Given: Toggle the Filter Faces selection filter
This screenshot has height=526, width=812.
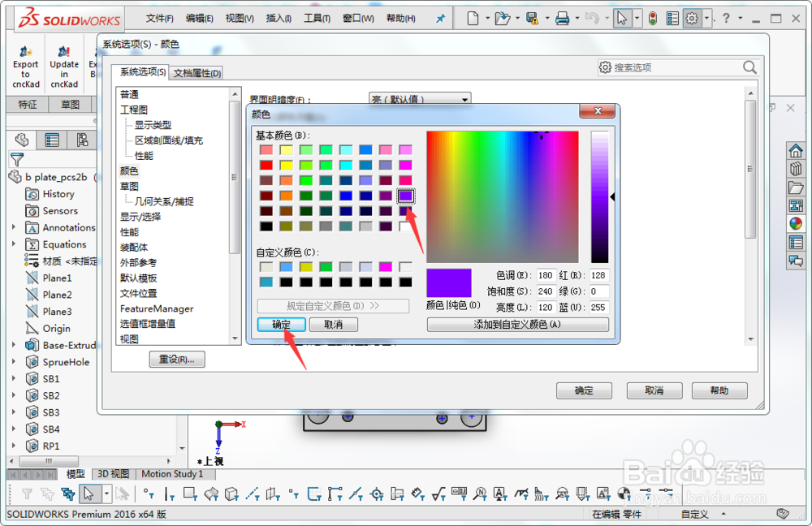Looking at the screenshot, I should point(190,494).
